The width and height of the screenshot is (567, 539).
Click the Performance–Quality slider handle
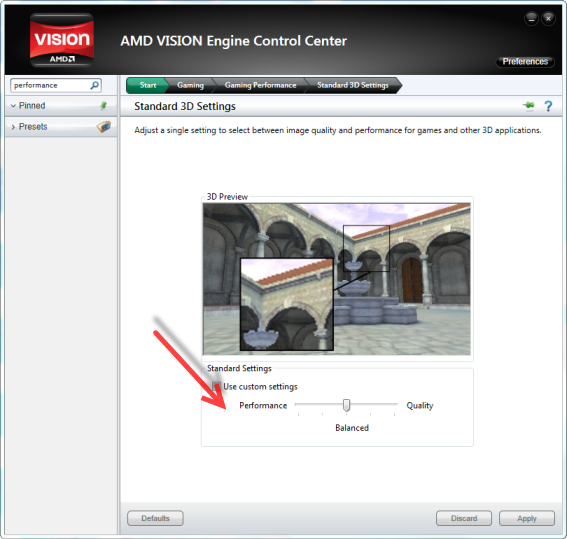point(346,405)
